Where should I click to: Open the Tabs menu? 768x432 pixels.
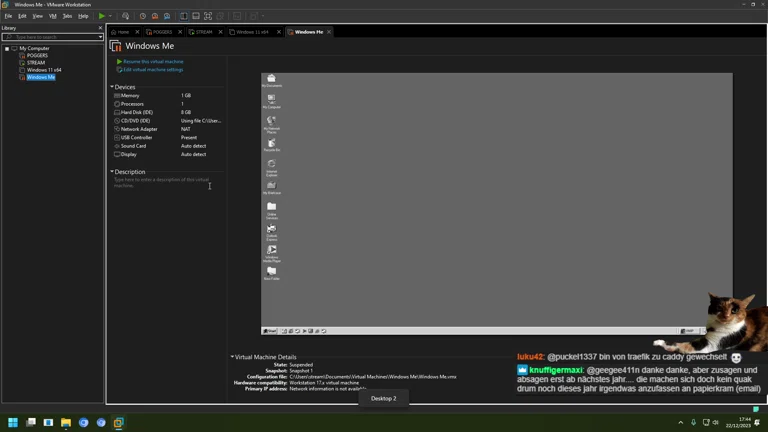point(67,16)
